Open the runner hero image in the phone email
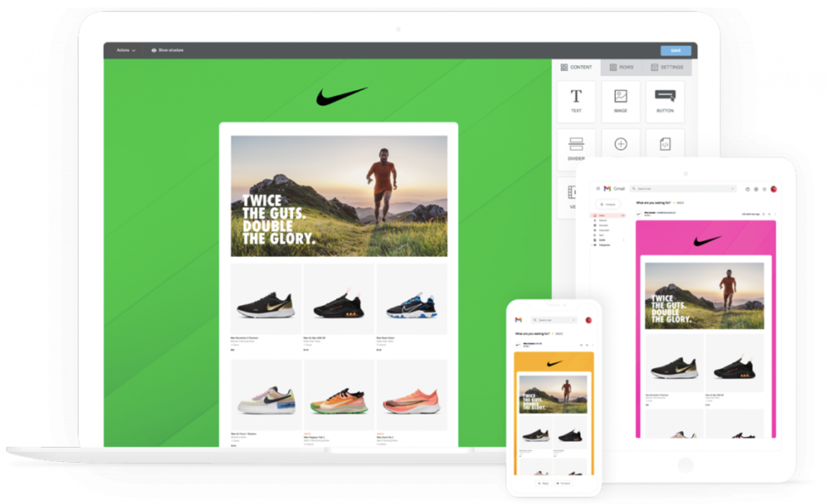The height and width of the screenshot is (504, 829). pyautogui.click(x=553, y=394)
